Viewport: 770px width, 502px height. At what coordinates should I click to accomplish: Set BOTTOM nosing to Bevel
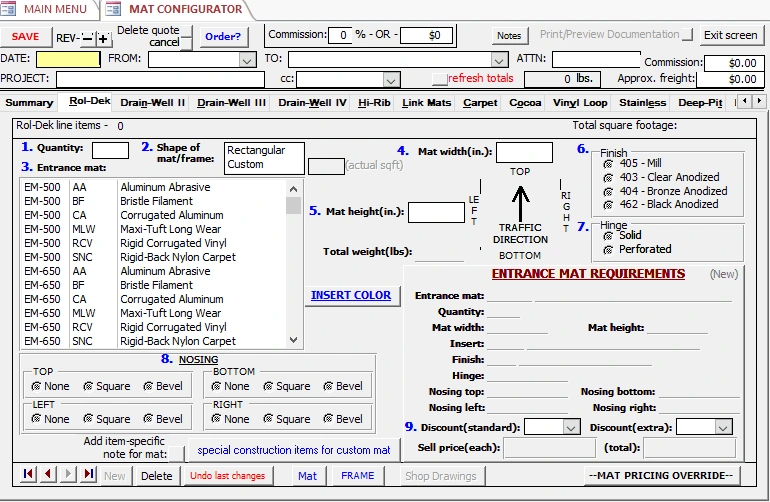tap(328, 387)
